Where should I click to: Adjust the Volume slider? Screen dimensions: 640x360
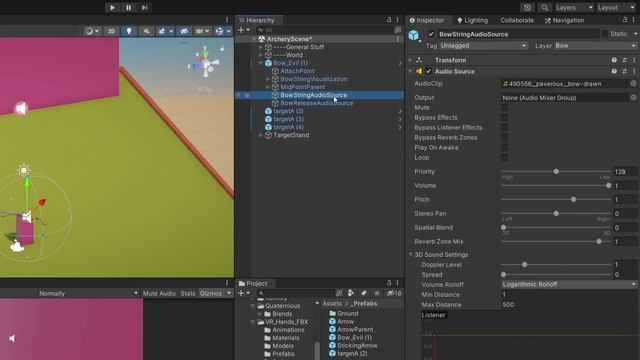pyautogui.click(x=556, y=185)
